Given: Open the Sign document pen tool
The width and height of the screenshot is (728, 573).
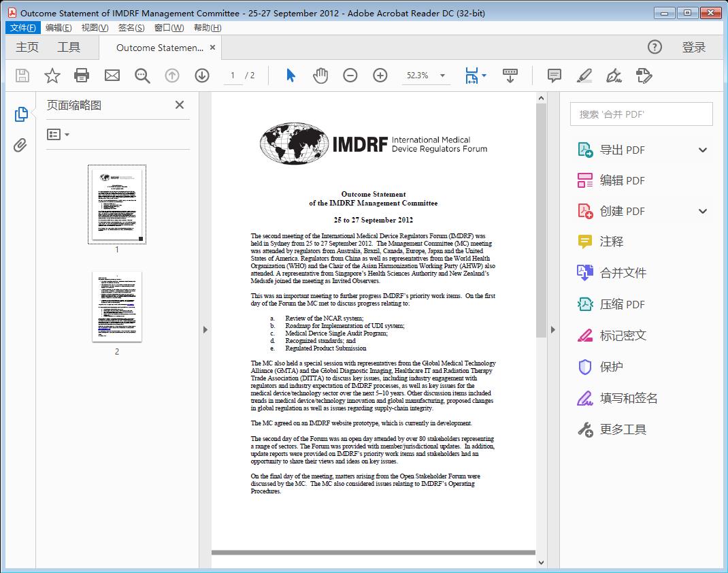Looking at the screenshot, I should tap(614, 76).
